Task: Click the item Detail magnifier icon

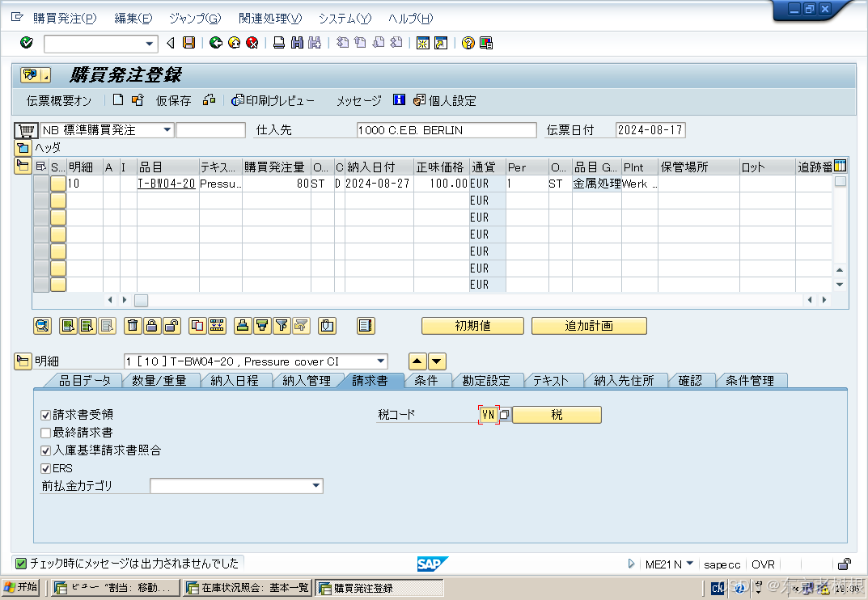Action: [x=43, y=325]
